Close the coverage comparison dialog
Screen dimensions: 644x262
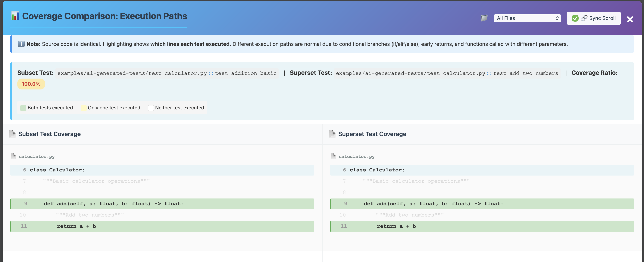tap(630, 19)
